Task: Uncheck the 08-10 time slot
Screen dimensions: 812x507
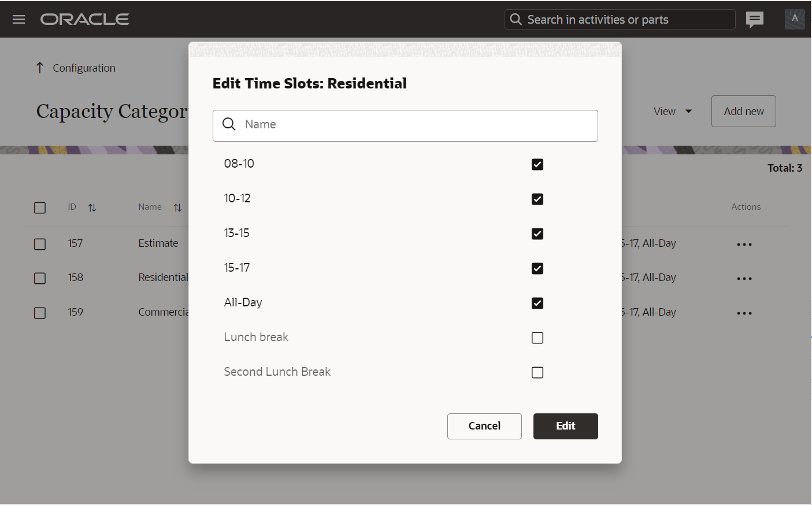Action: [x=537, y=165]
